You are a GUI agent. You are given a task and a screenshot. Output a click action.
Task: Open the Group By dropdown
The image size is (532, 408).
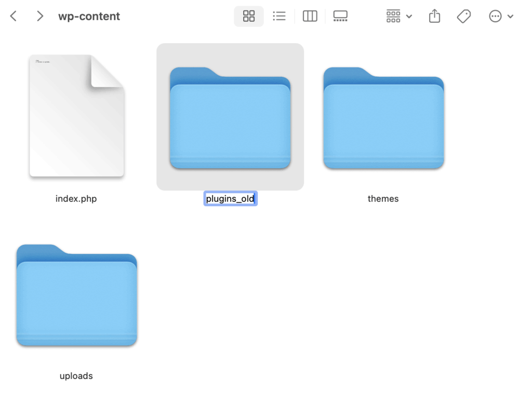393,16
